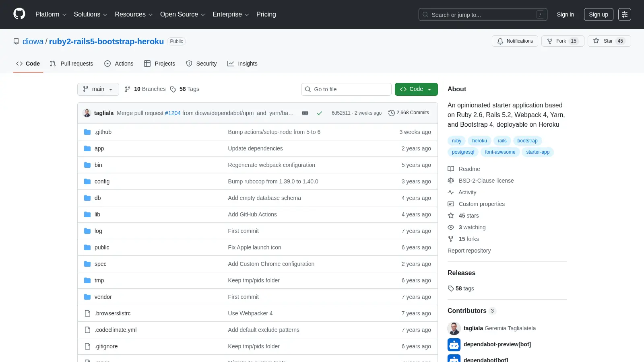Open the green Code dropdown button
The image size is (644, 362).
[416, 89]
